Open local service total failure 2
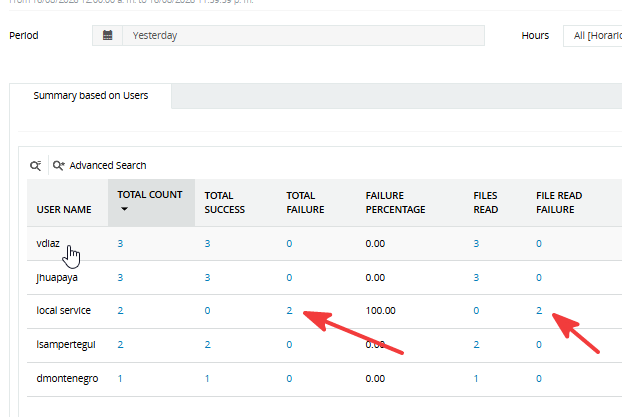622x417 pixels. pos(289,311)
